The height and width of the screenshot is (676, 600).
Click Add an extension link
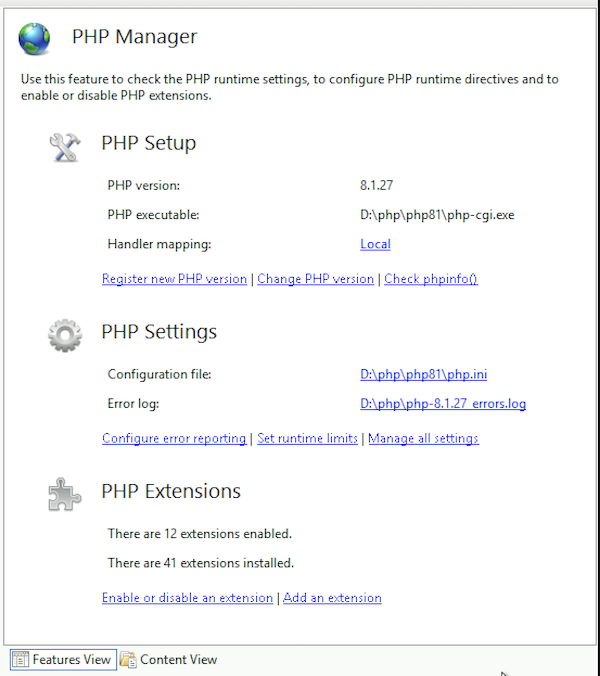pyautogui.click(x=332, y=598)
